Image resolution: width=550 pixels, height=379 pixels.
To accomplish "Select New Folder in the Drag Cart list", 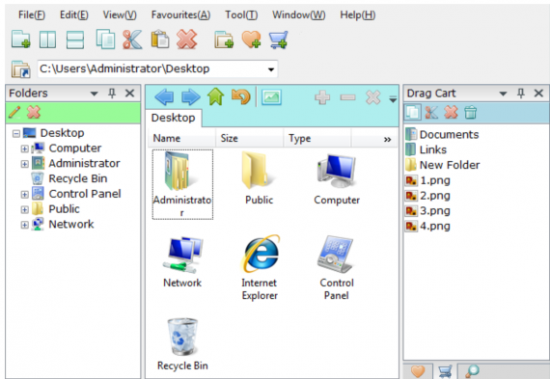I will click(443, 165).
